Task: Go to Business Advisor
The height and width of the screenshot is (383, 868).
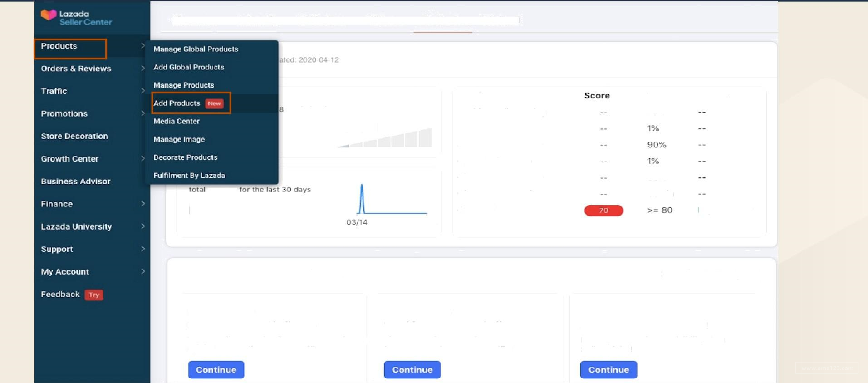Action: [x=76, y=181]
